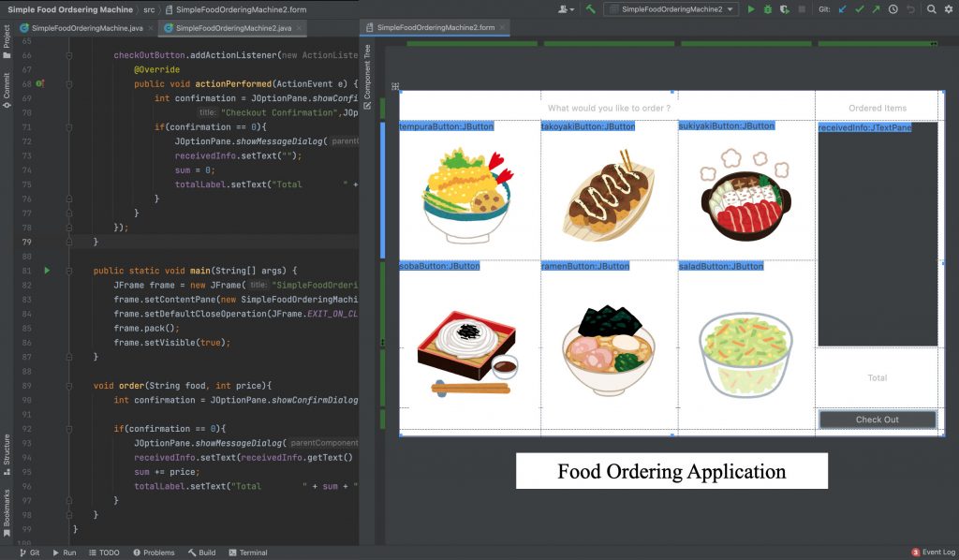
Task: Update project with Git blue arrow
Action: coord(843,9)
